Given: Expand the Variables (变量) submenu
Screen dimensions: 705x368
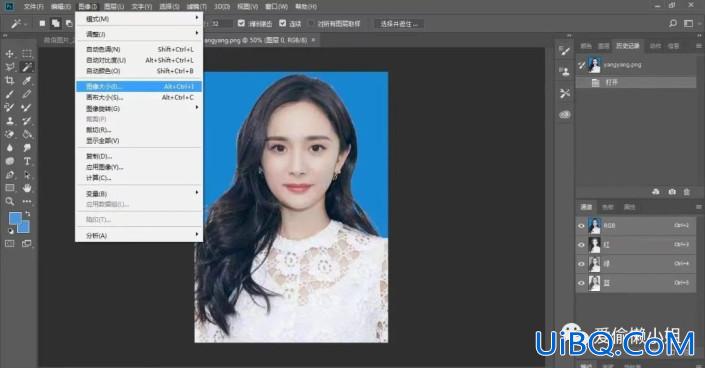Looking at the screenshot, I should (139, 193).
